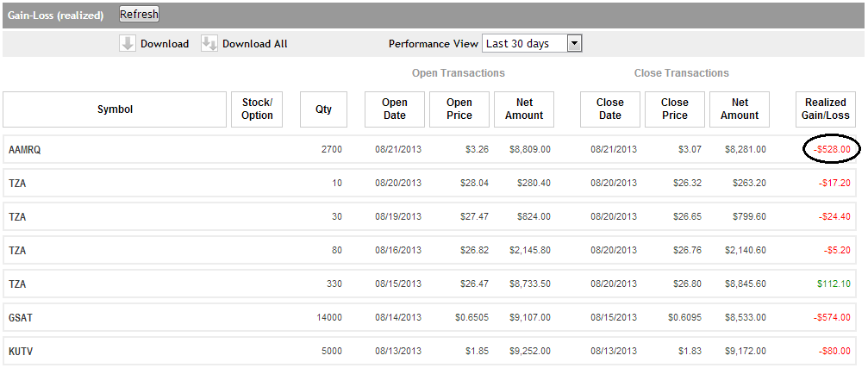
Task: Sort by the Open Date column header
Action: [395, 109]
